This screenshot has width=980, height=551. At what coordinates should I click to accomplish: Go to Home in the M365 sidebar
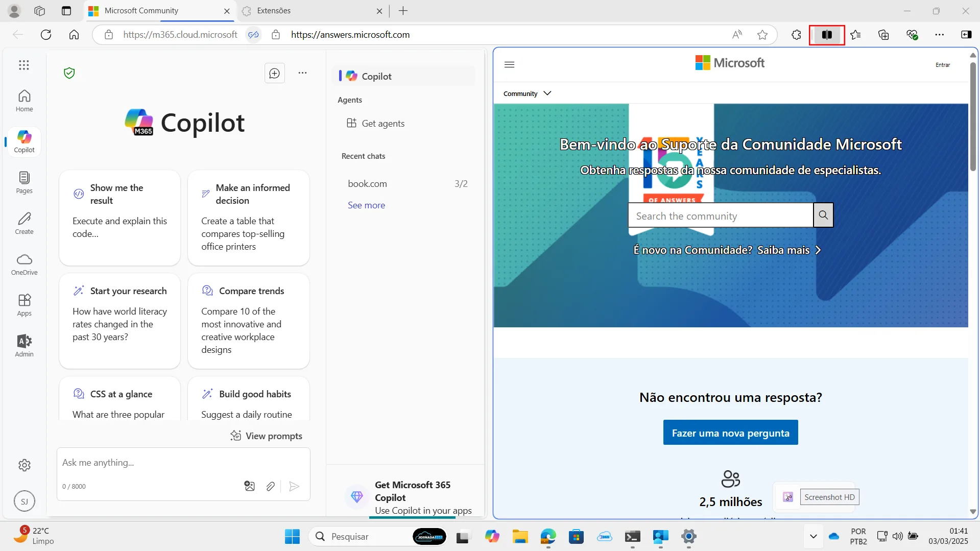24,101
